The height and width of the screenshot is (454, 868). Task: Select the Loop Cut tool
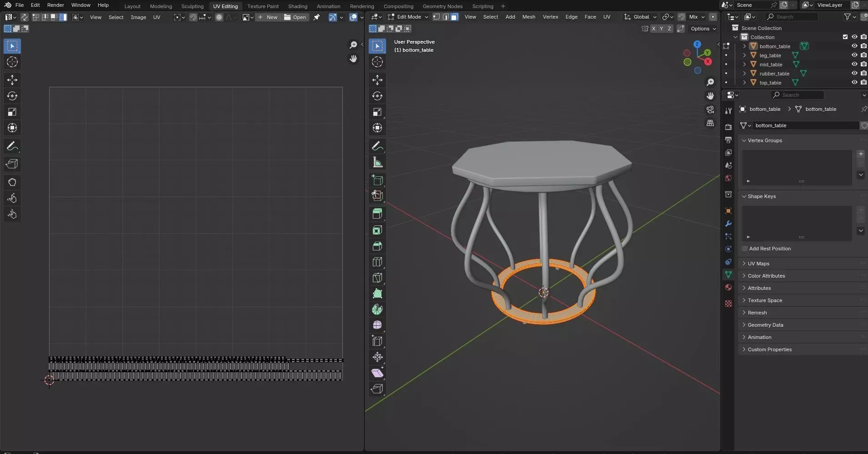377,262
